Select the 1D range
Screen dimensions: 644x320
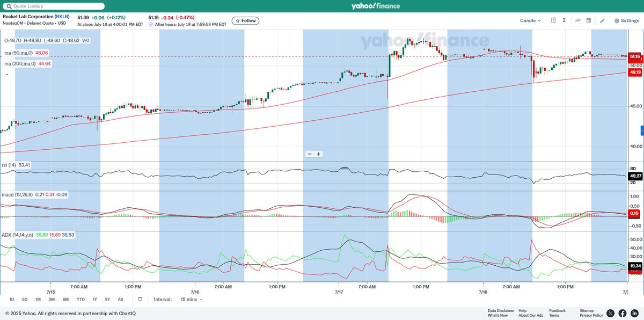pyautogui.click(x=12, y=299)
